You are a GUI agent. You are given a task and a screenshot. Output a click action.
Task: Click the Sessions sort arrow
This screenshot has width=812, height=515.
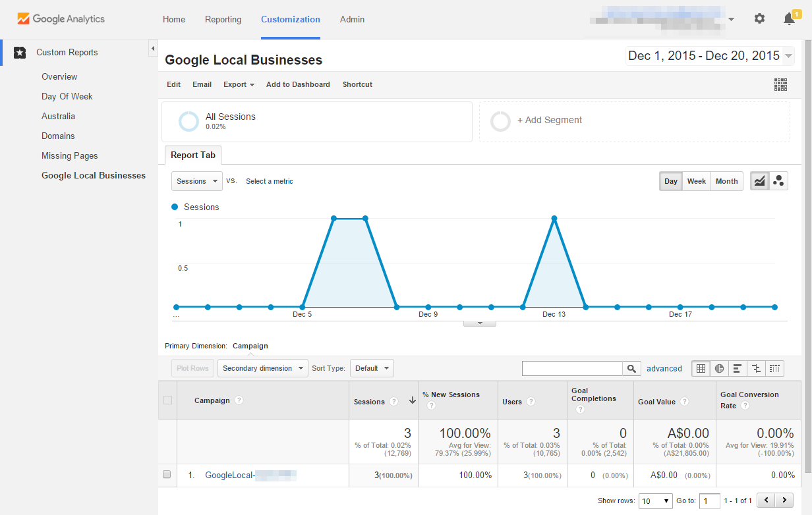point(412,400)
